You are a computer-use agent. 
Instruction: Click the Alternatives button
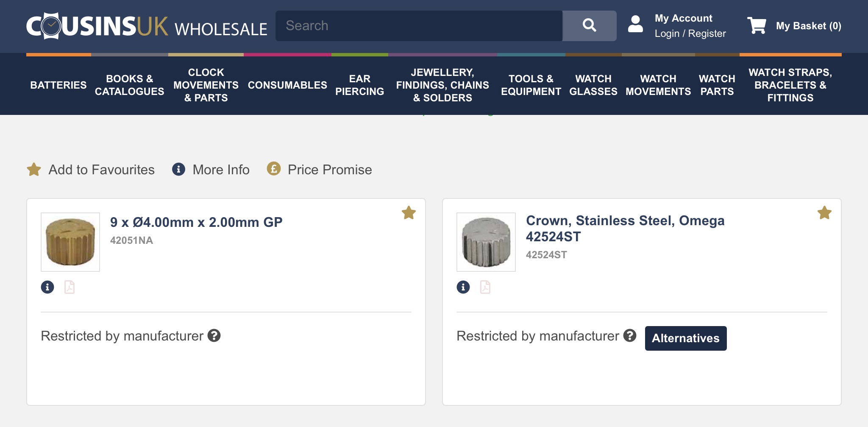click(685, 338)
